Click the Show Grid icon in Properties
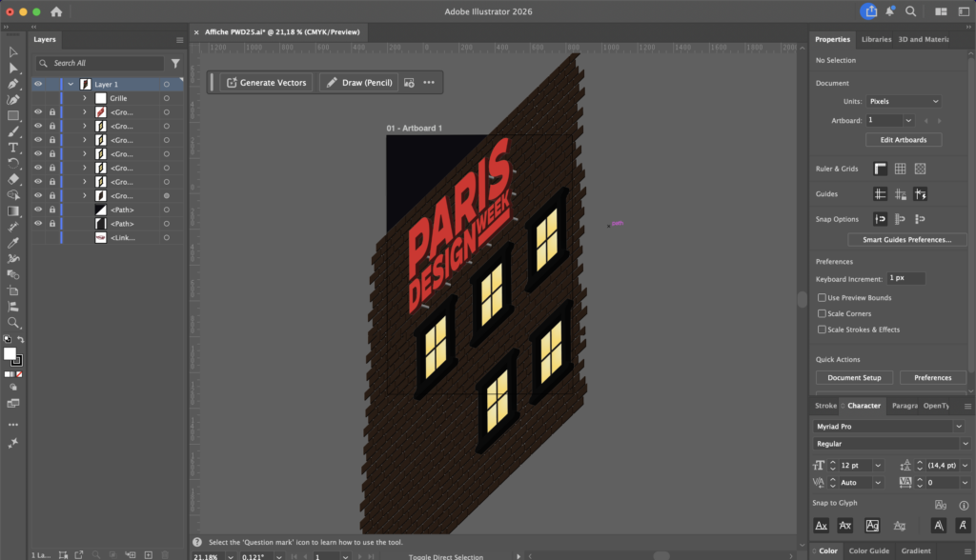976x560 pixels. [x=900, y=169]
